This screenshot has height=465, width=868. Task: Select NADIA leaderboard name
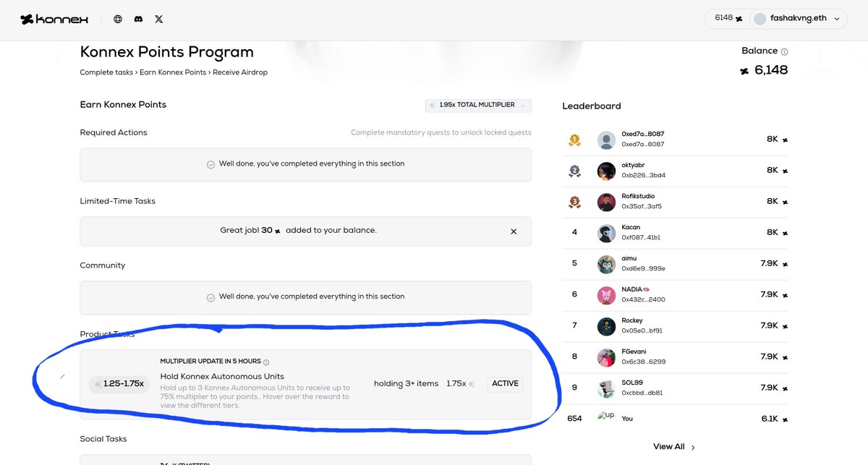[636, 290]
